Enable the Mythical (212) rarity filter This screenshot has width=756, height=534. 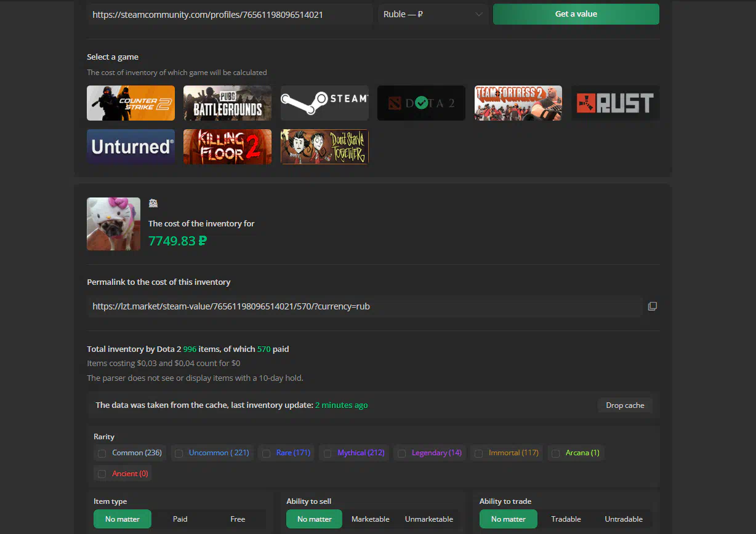pos(328,453)
